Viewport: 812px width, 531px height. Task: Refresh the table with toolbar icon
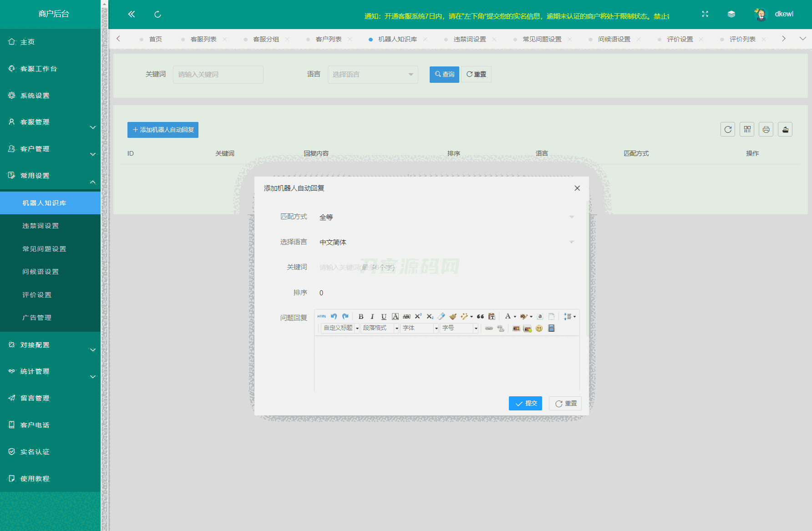pos(728,130)
